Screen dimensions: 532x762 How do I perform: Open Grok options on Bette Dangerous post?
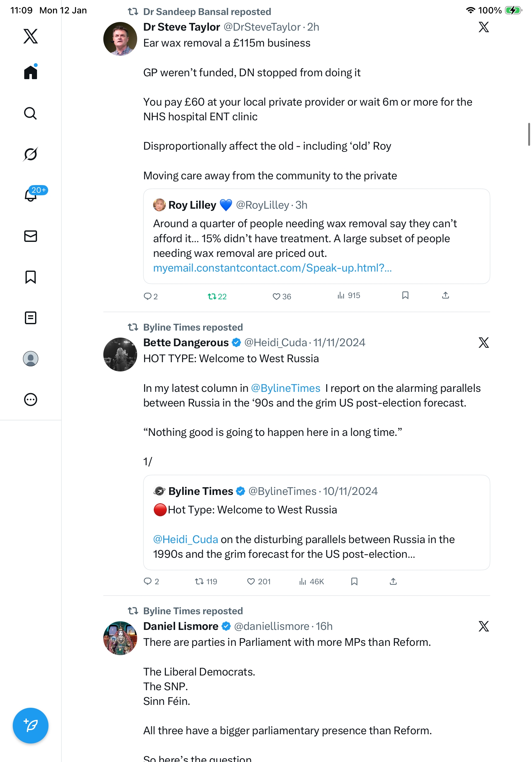click(x=484, y=342)
